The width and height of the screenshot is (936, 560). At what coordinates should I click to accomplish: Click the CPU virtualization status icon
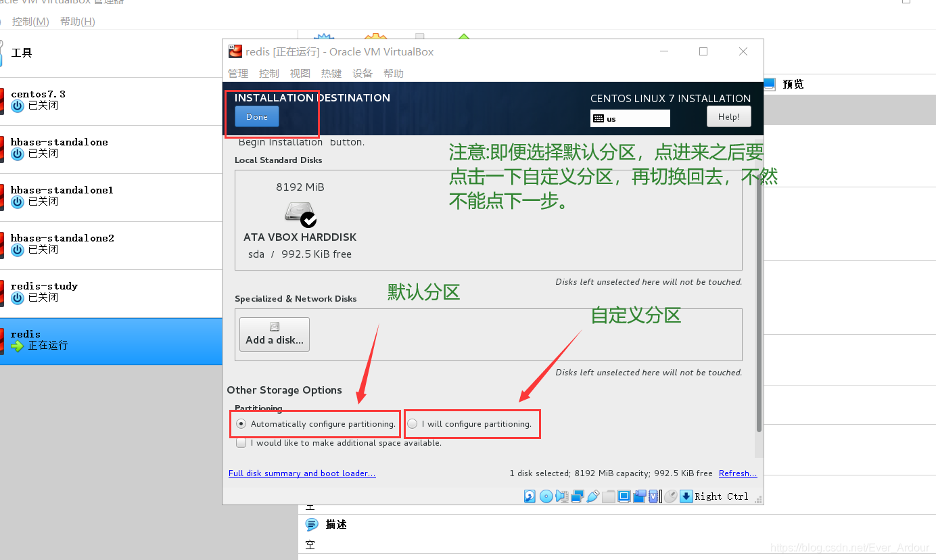click(x=653, y=496)
